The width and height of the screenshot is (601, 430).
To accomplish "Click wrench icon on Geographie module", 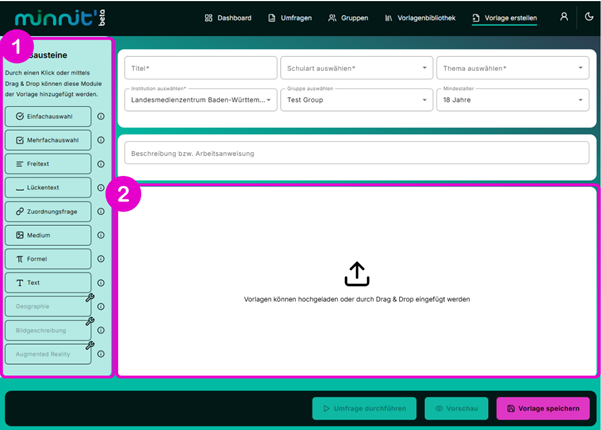I will pyautogui.click(x=90, y=298).
